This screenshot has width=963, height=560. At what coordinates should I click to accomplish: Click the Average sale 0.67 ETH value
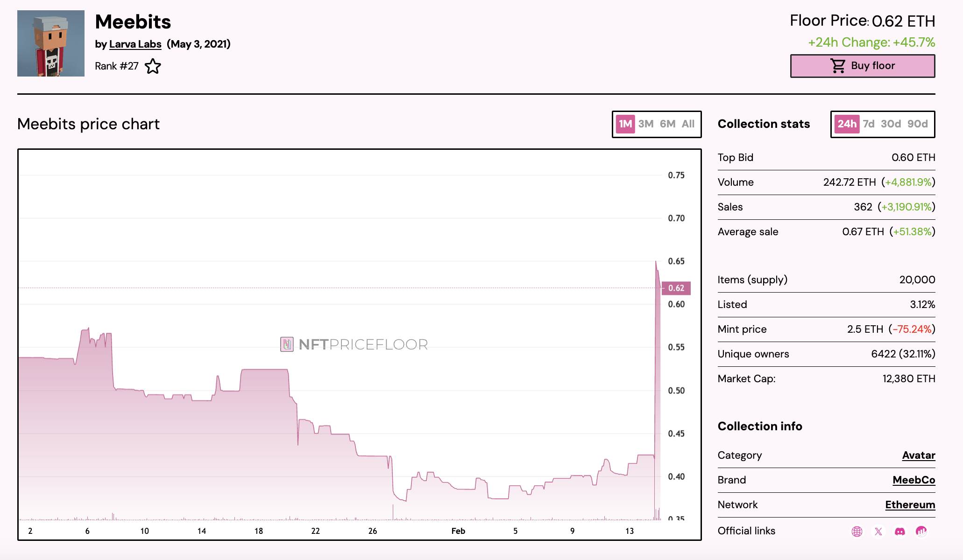(863, 232)
